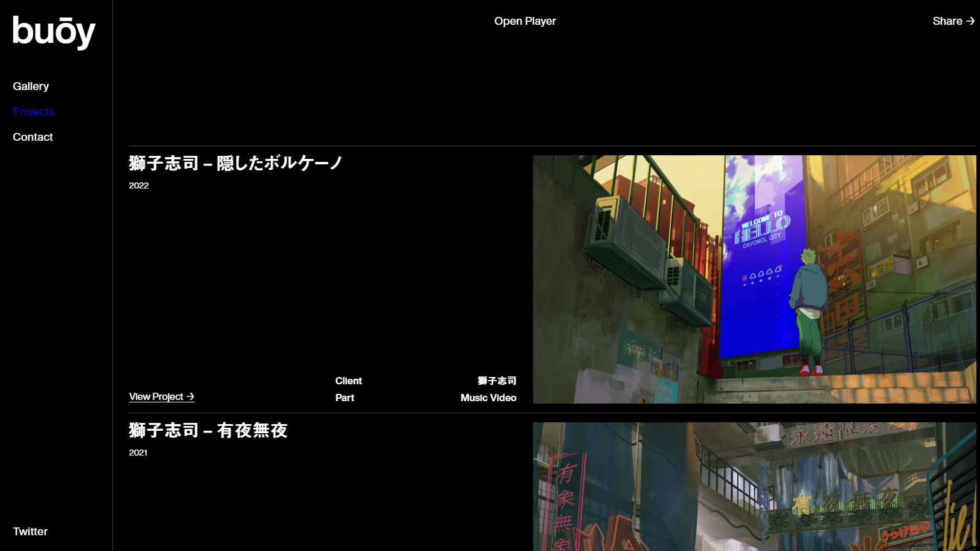Image resolution: width=980 pixels, height=551 pixels.
Task: Click the Share arrow button
Action: [x=953, y=21]
